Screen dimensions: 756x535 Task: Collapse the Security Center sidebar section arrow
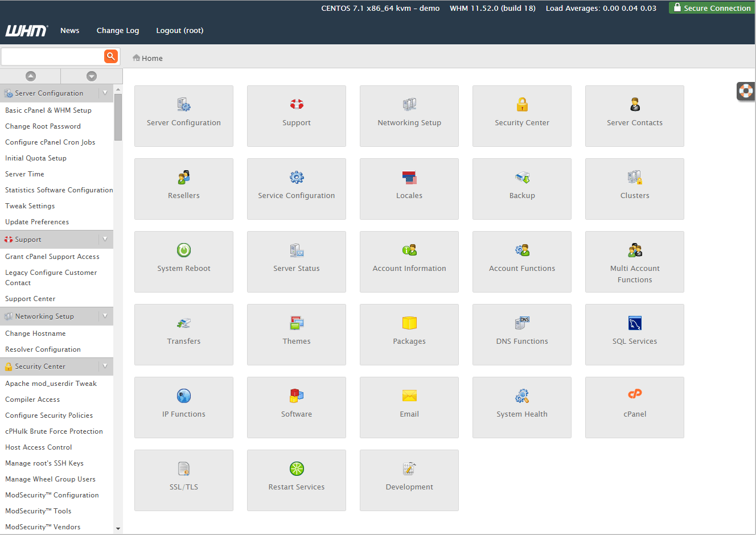(x=105, y=366)
